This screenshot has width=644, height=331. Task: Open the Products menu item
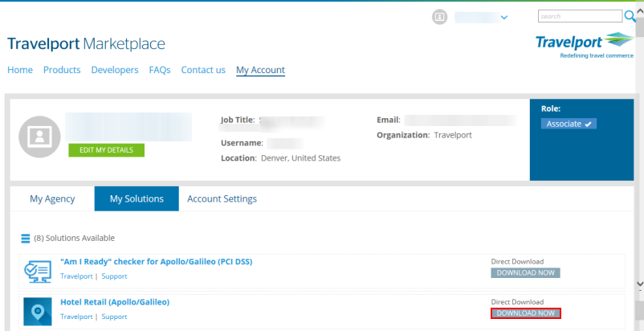(62, 70)
